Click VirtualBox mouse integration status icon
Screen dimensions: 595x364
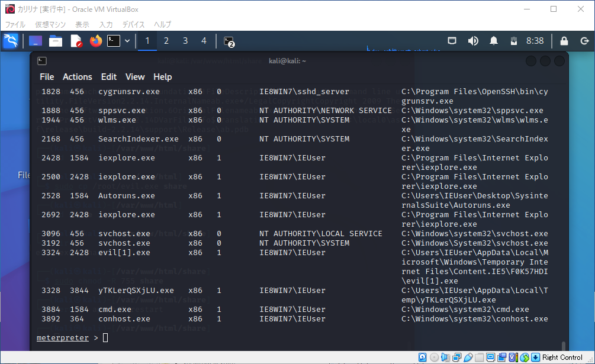(525, 357)
